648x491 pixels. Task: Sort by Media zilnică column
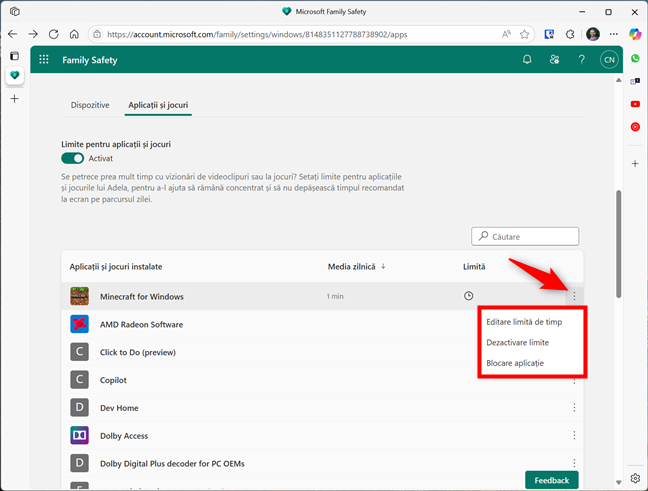[356, 267]
